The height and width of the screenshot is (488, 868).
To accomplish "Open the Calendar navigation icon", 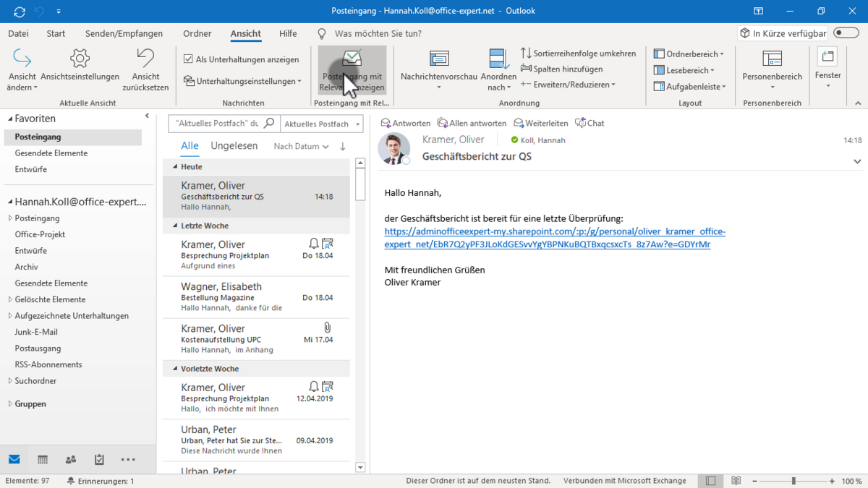I will [43, 460].
